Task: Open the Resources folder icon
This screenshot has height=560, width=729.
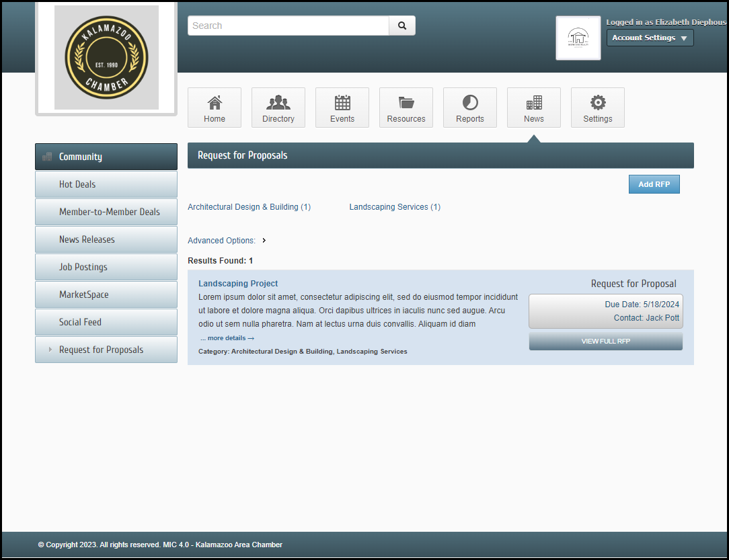Action: (406, 103)
